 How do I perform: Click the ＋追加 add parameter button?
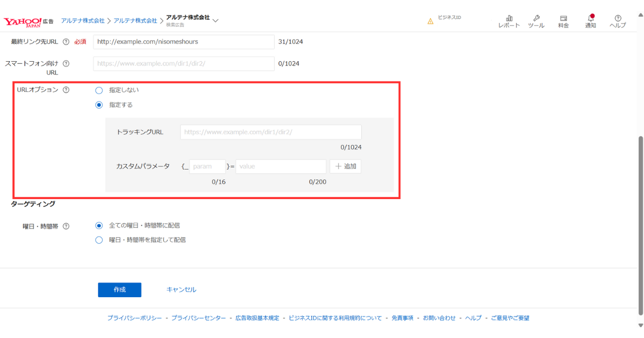click(346, 166)
